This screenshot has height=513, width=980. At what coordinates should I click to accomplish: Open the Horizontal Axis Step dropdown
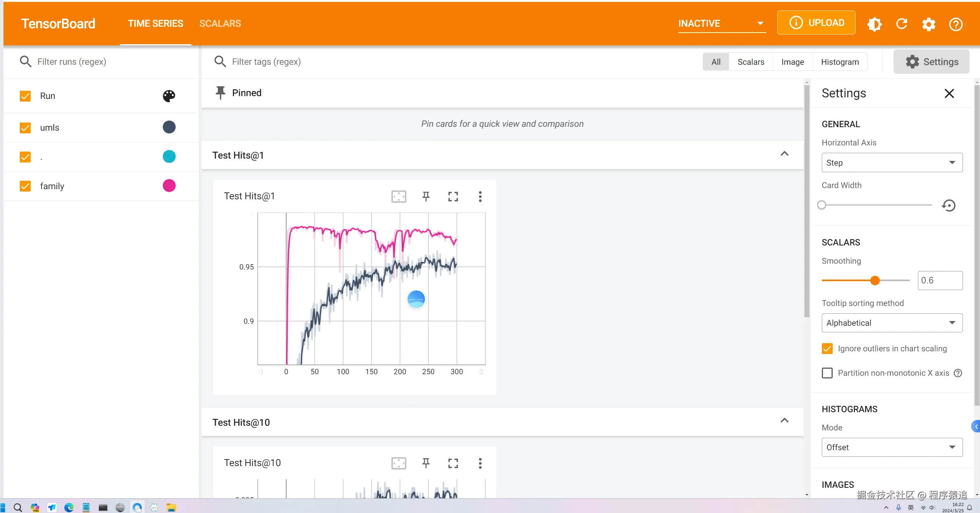[x=892, y=162]
